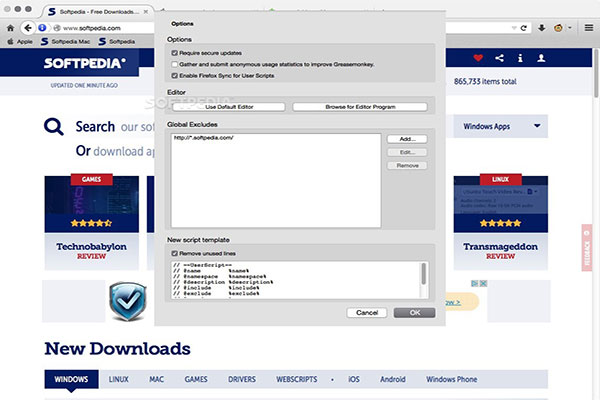Switch to the DRIVERS tab
Viewport: 600px width, 400px height.
pos(245,380)
